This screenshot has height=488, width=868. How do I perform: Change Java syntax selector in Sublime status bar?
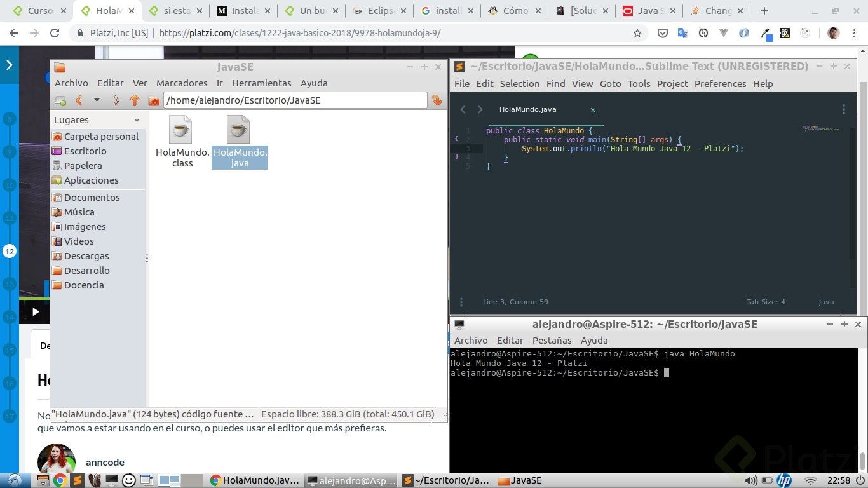pyautogui.click(x=826, y=302)
